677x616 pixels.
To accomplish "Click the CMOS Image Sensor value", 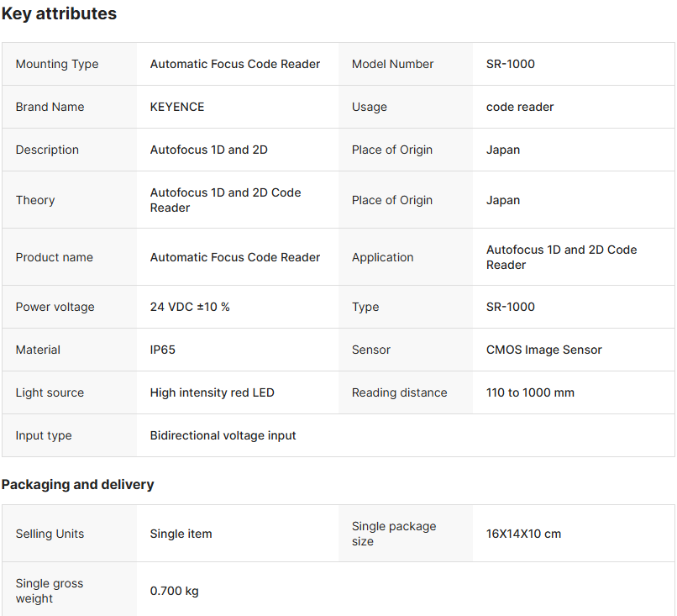I will 543,350.
